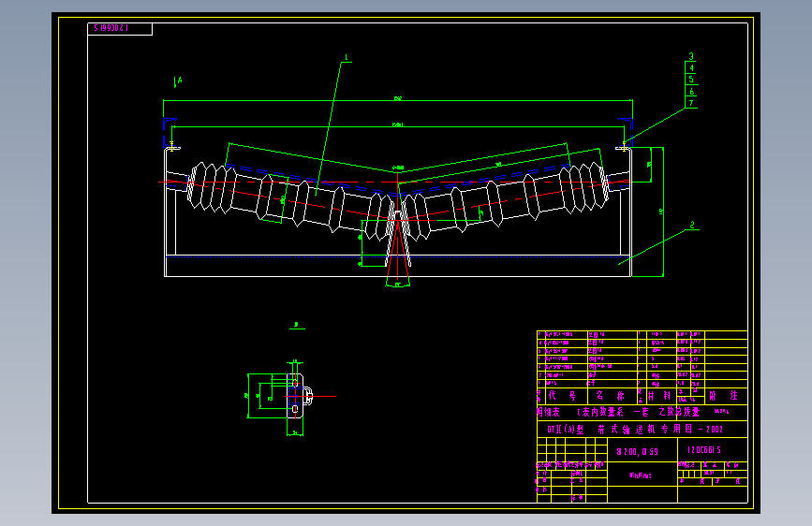The width and height of the screenshot is (812, 526).
Task: Click part balloon number 2
Action: pyautogui.click(x=692, y=225)
